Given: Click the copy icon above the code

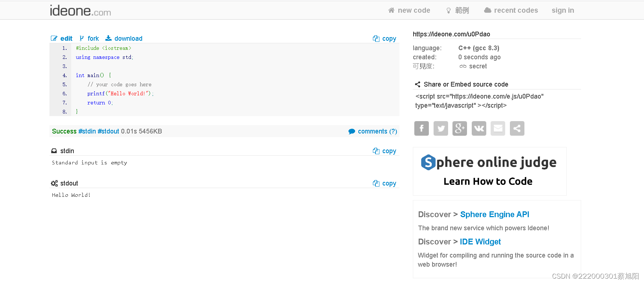Looking at the screenshot, I should (376, 38).
